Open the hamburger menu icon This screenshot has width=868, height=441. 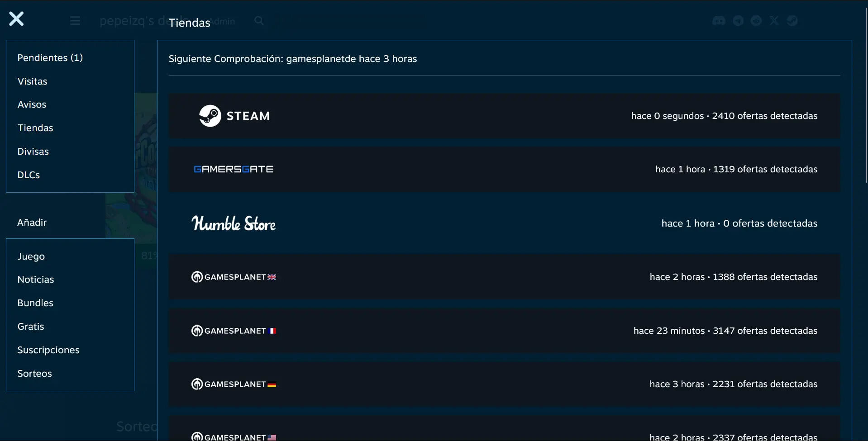(x=75, y=21)
